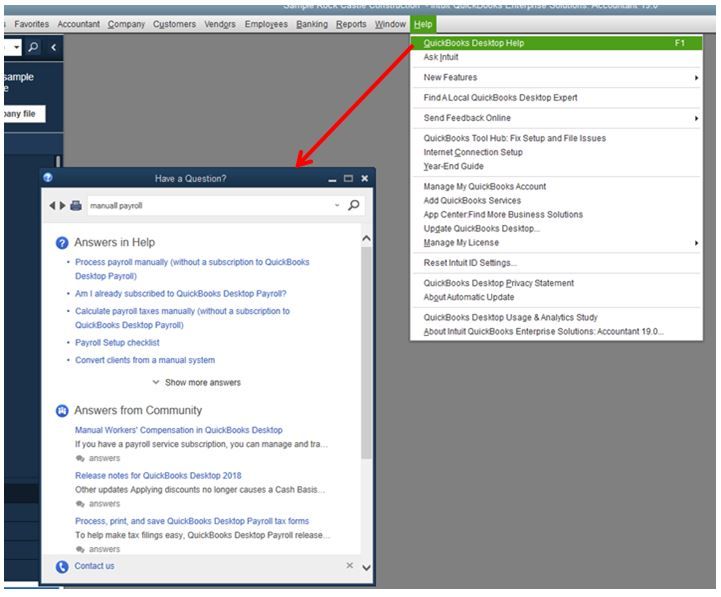Select Ask Intuit menu item

(556, 57)
